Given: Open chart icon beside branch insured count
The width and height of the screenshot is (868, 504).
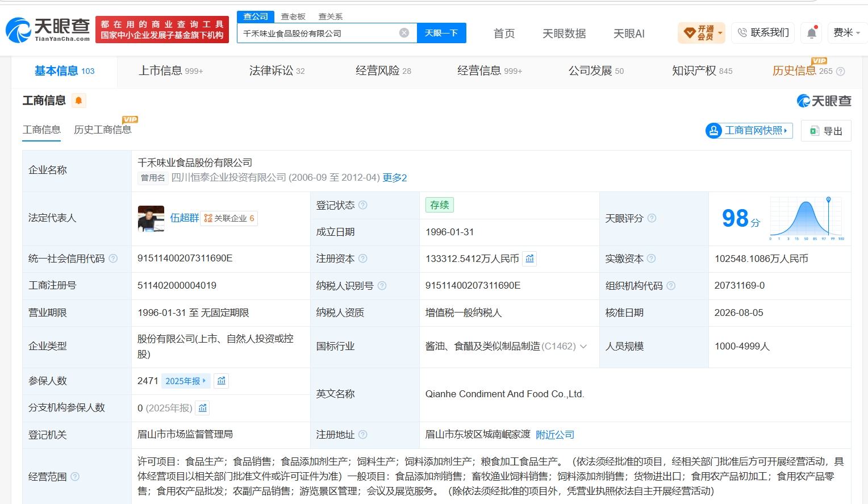Looking at the screenshot, I should 203,407.
